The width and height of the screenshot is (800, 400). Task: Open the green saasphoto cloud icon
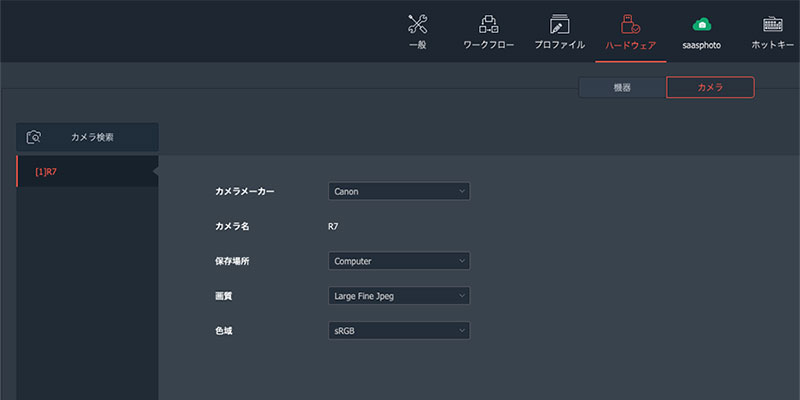tap(702, 24)
